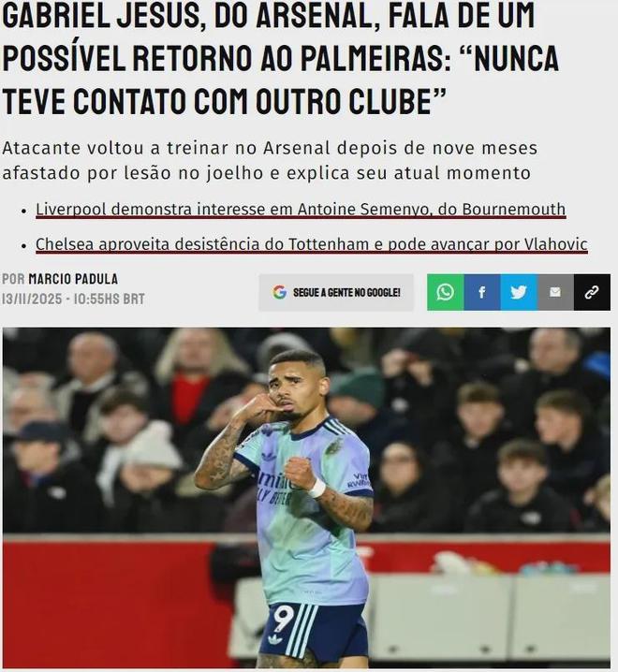Screen dimensions: 618x672
Task: Click the 13/11/2025 publication date
Action: coord(32,299)
